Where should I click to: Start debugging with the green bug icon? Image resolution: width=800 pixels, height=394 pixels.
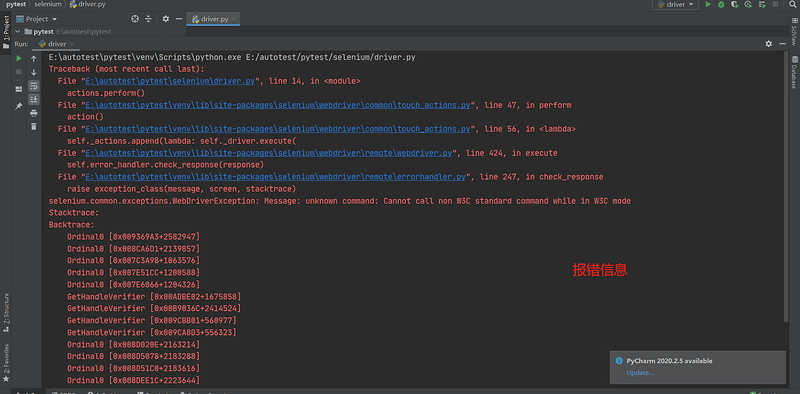721,5
